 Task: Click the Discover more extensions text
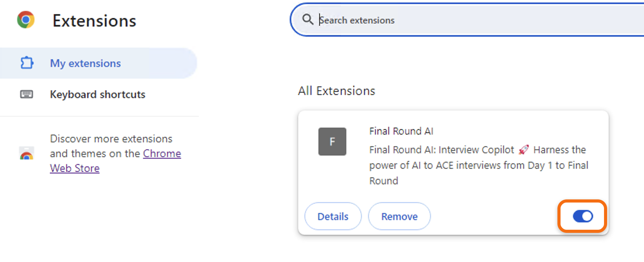point(111,139)
